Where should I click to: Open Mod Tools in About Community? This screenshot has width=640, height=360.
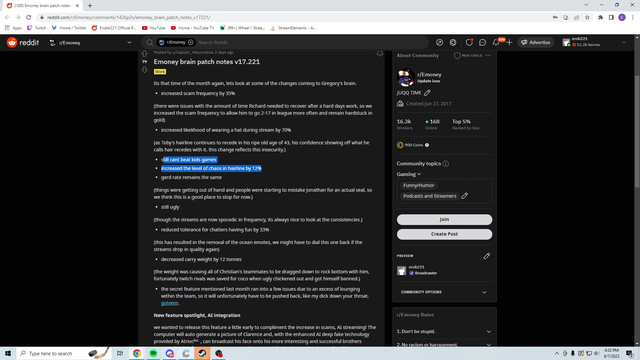coord(468,56)
